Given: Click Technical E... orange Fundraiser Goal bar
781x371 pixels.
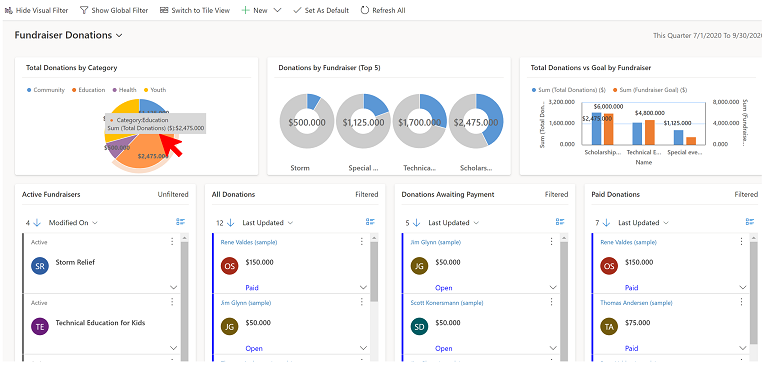Looking at the screenshot, I should [650, 132].
